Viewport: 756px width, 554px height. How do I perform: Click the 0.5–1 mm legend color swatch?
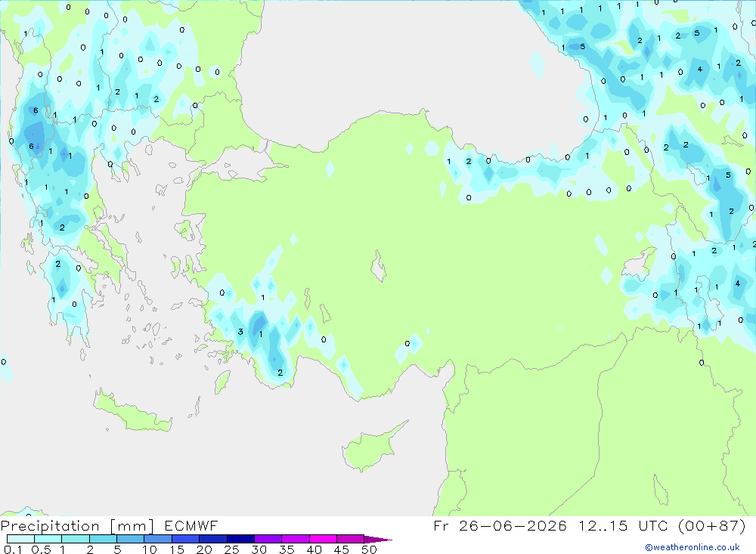pyautogui.click(x=48, y=539)
